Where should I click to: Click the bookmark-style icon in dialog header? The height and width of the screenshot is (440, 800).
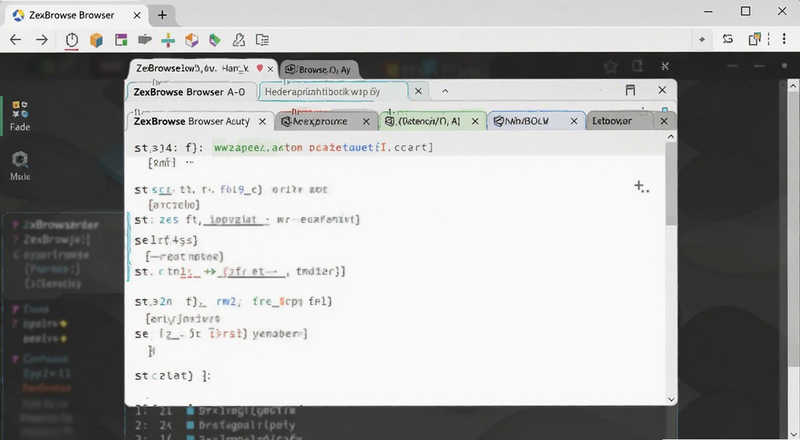630,90
